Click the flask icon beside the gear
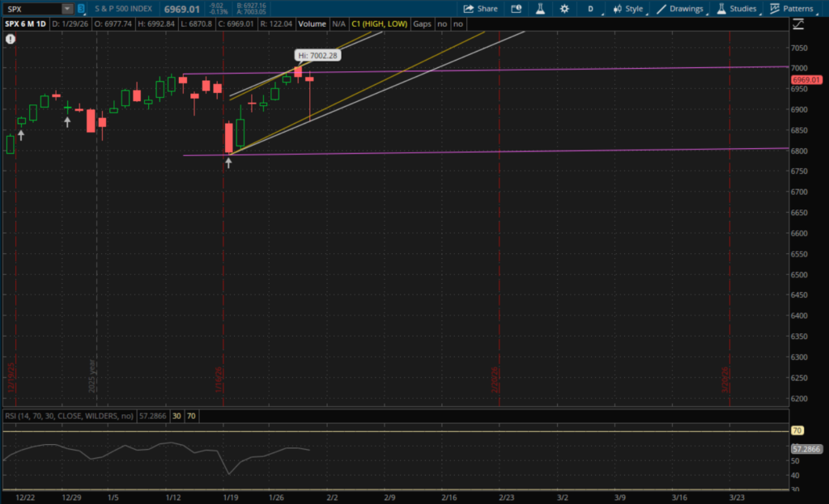829x504 pixels. tap(538, 9)
